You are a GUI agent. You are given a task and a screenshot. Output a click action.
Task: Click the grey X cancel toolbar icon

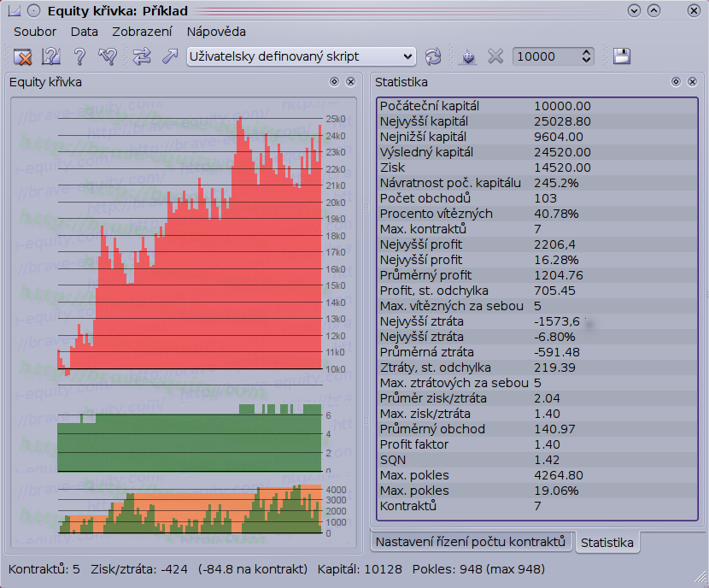(x=495, y=56)
